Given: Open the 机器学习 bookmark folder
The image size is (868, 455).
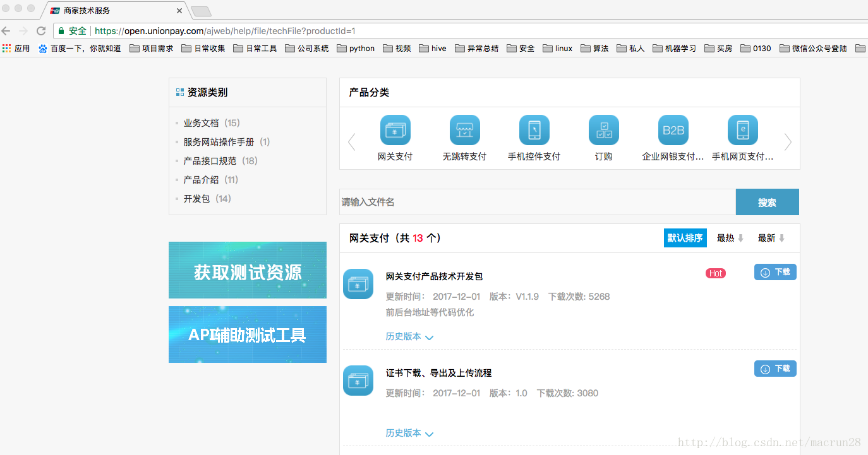Looking at the screenshot, I should [675, 48].
